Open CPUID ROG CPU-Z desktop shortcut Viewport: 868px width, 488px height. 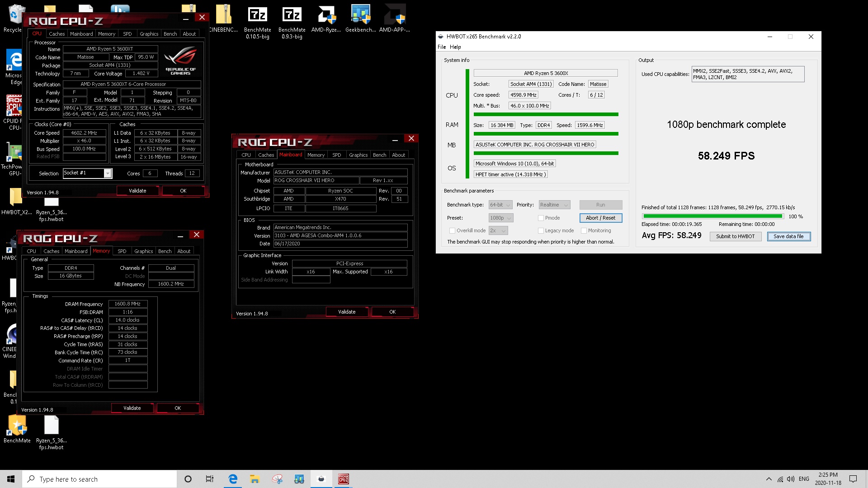coord(14,112)
